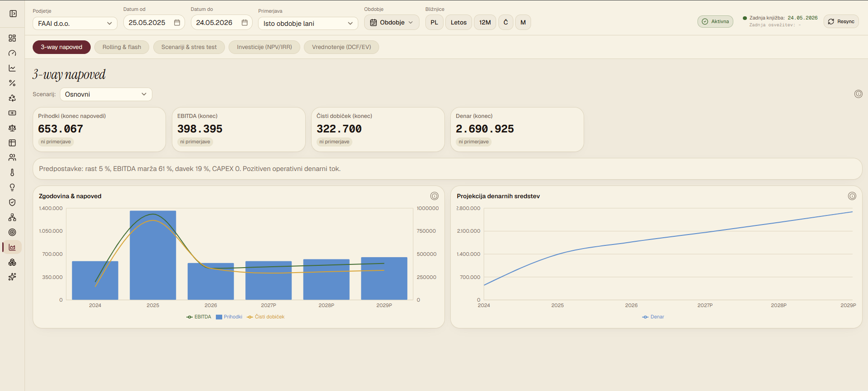
Task: Click the Resync button
Action: (841, 21)
